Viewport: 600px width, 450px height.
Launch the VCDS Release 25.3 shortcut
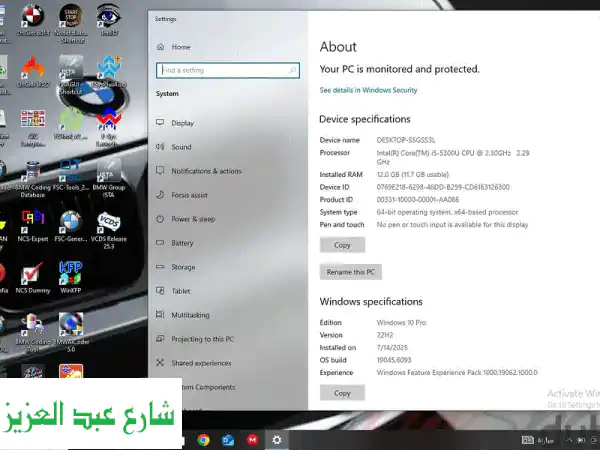pyautogui.click(x=109, y=230)
